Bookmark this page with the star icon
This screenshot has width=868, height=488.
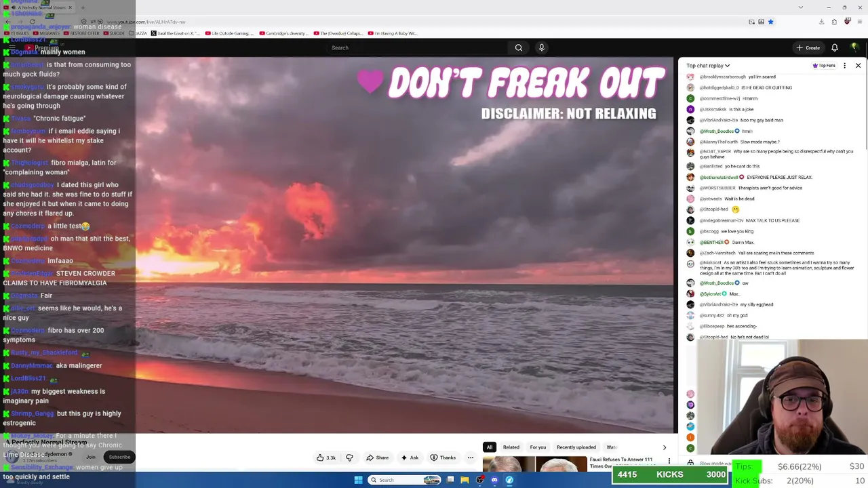coord(770,22)
